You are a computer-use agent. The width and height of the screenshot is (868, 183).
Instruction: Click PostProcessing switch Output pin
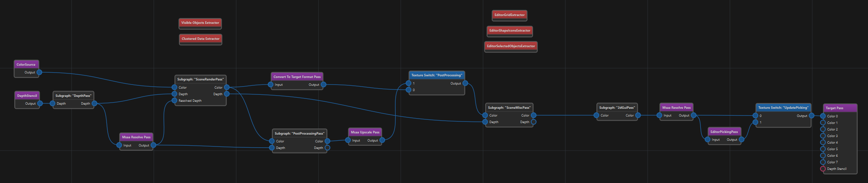(x=465, y=83)
